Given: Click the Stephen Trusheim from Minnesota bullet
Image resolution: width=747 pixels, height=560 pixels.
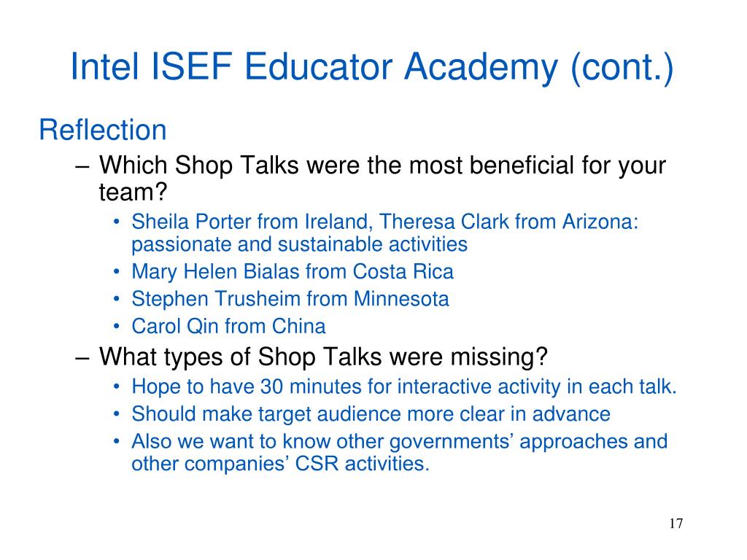Looking at the screenshot, I should pyautogui.click(x=290, y=299).
